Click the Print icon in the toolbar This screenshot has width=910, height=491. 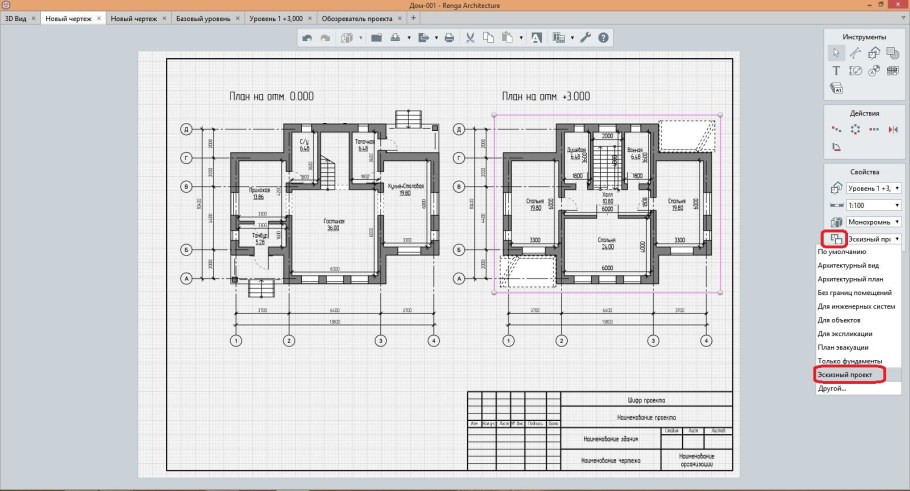click(x=449, y=38)
